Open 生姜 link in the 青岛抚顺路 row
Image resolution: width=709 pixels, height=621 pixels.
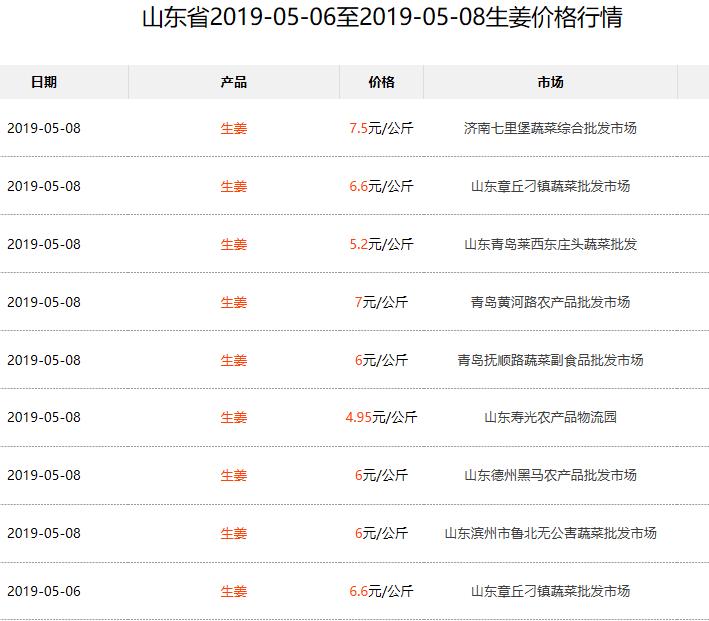(234, 360)
